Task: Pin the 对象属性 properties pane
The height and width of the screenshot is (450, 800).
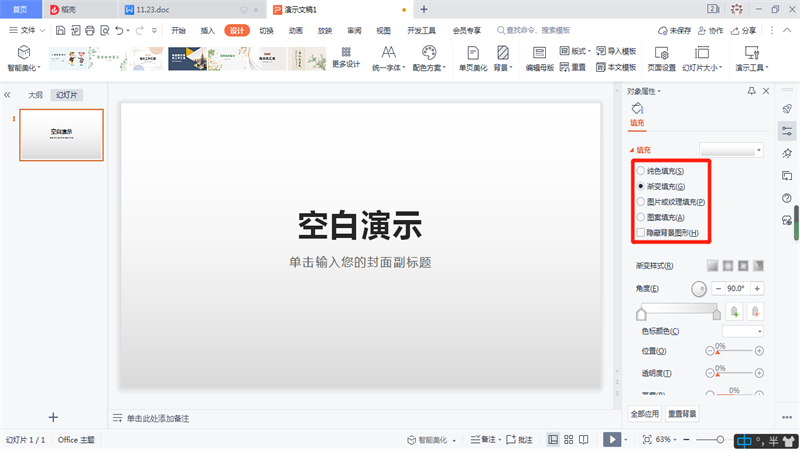Action: (x=752, y=91)
